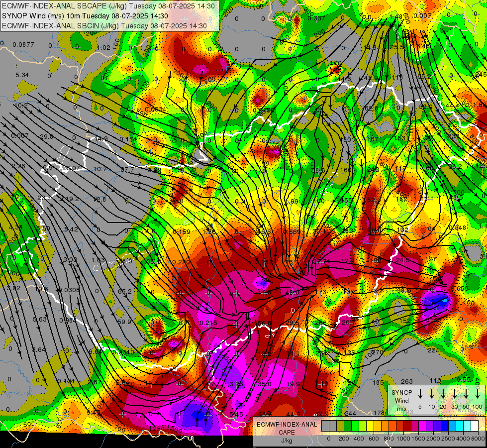Click the map value '5.42'
Image resolution: width=487 pixels, height=448 pixels.
coord(71,229)
